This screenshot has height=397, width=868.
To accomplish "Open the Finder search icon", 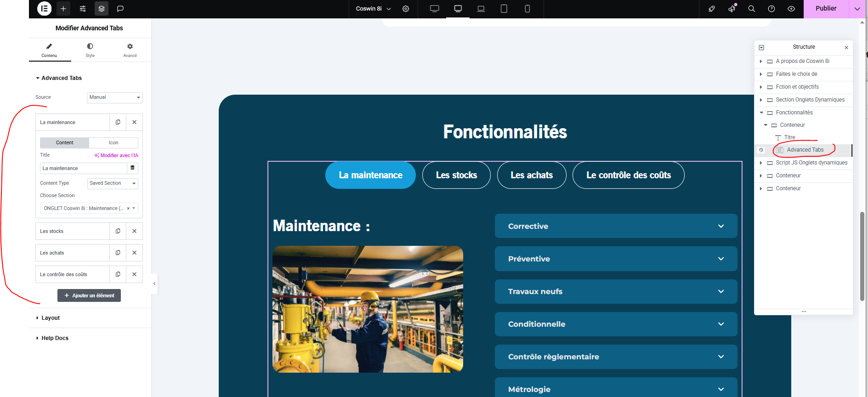I will point(752,9).
